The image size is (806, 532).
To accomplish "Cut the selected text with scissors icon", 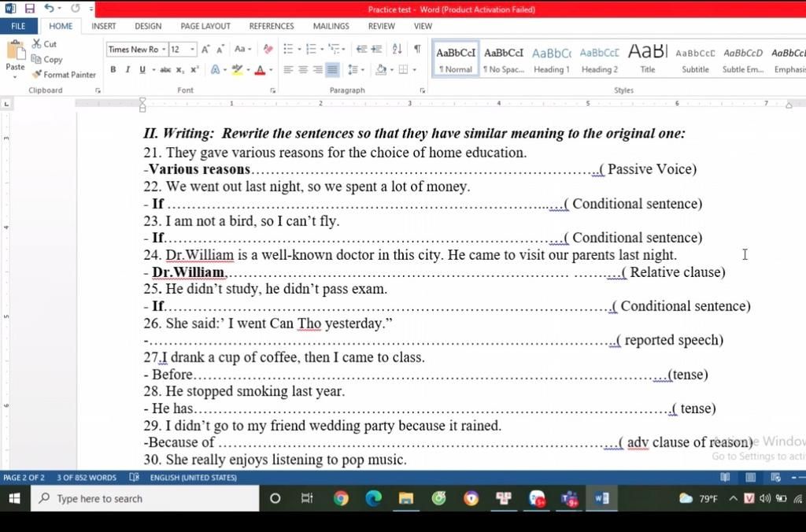I will tap(44, 44).
